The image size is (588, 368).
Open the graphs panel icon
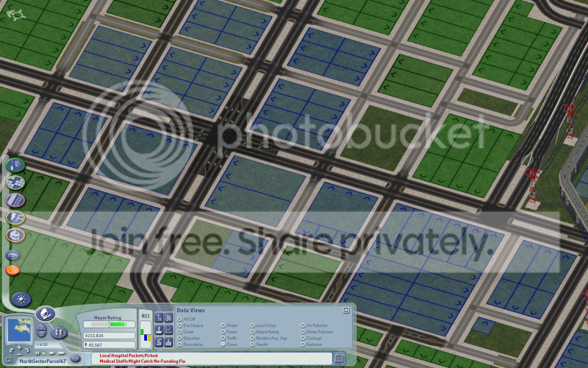point(168,330)
